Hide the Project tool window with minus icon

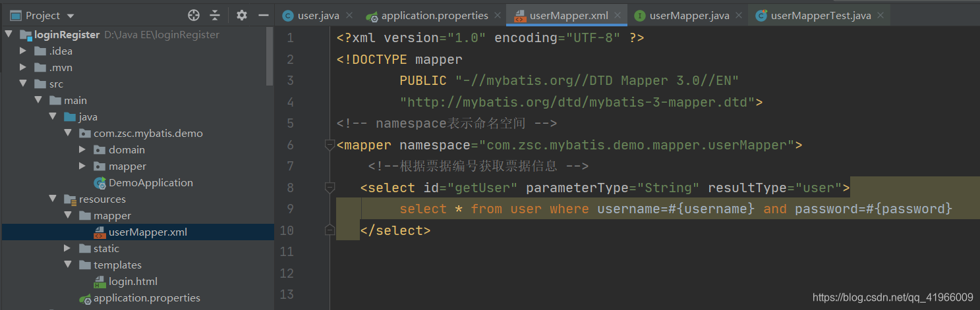pos(263,15)
